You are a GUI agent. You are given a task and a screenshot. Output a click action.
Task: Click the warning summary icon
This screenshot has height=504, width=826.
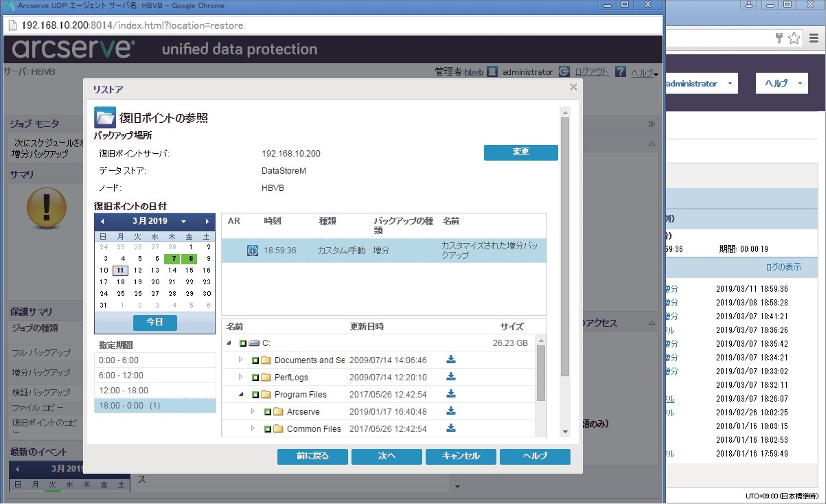[46, 207]
